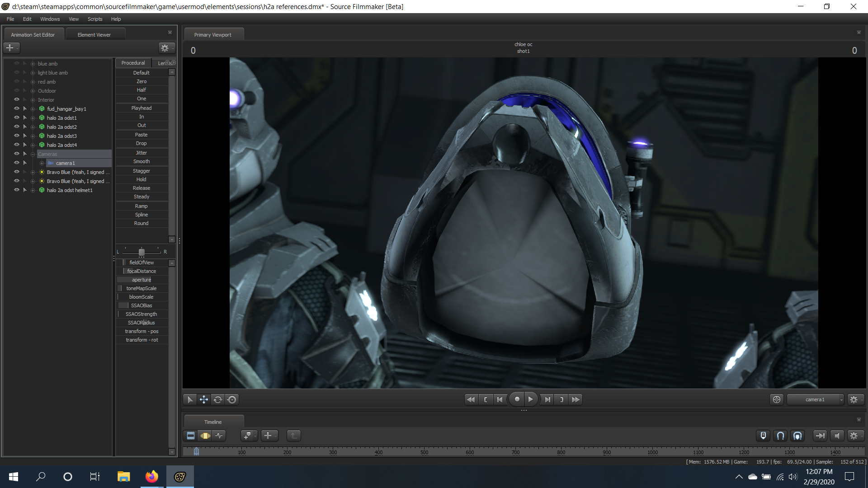Switch to the Element Viewer tab
The width and height of the screenshot is (868, 488).
click(x=94, y=35)
